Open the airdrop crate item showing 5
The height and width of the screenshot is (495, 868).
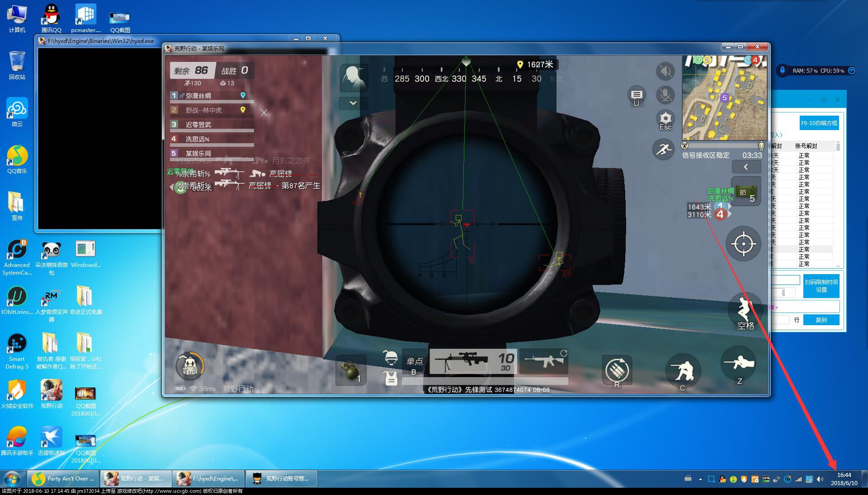tap(746, 192)
